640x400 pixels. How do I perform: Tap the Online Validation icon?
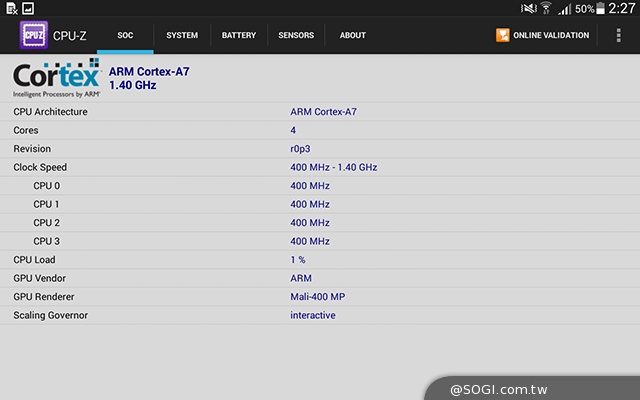[503, 35]
